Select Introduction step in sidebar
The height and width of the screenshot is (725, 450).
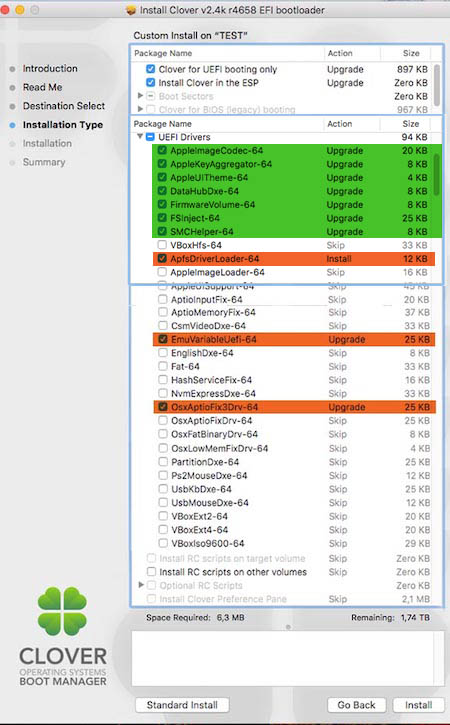(x=50, y=68)
